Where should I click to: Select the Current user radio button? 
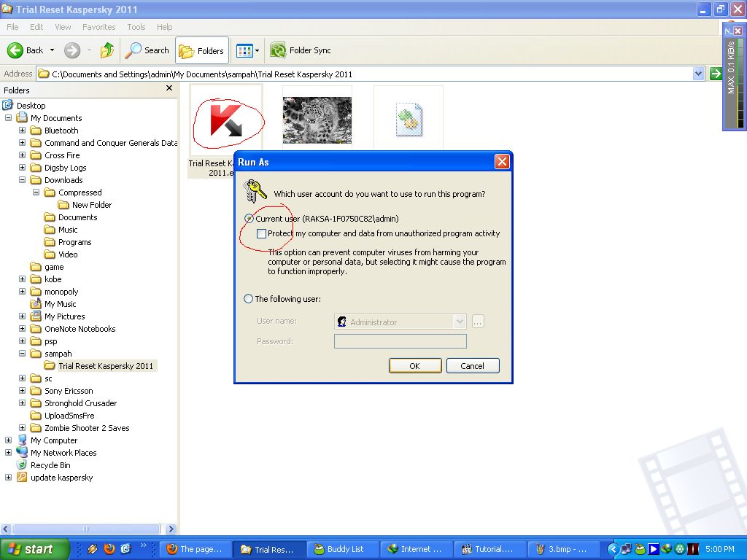[249, 219]
